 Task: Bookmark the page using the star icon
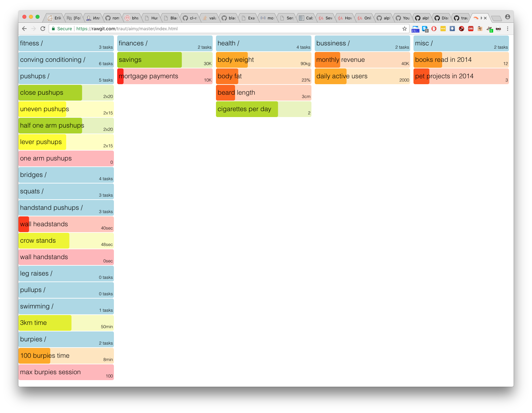404,29
